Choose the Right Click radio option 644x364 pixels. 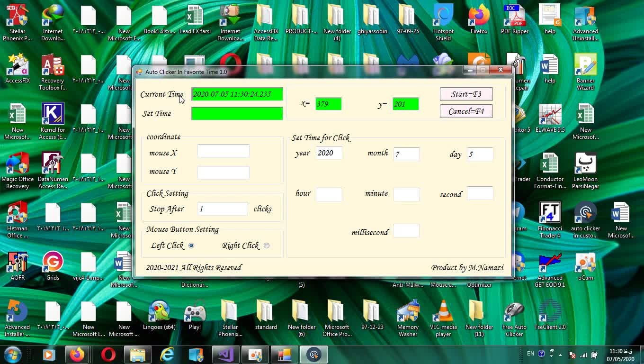(x=267, y=246)
